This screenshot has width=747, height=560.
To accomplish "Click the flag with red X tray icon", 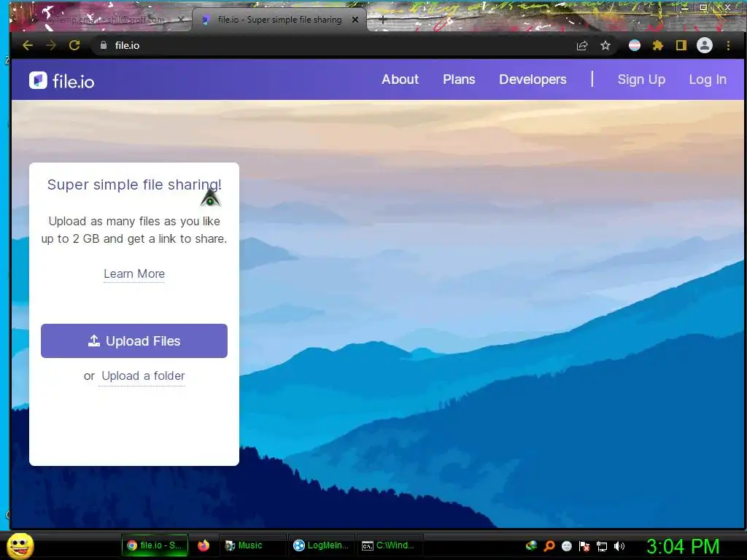I will point(584,546).
